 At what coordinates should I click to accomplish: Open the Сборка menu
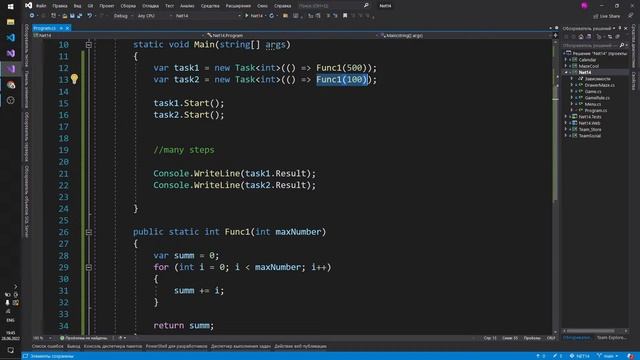pos(128,6)
